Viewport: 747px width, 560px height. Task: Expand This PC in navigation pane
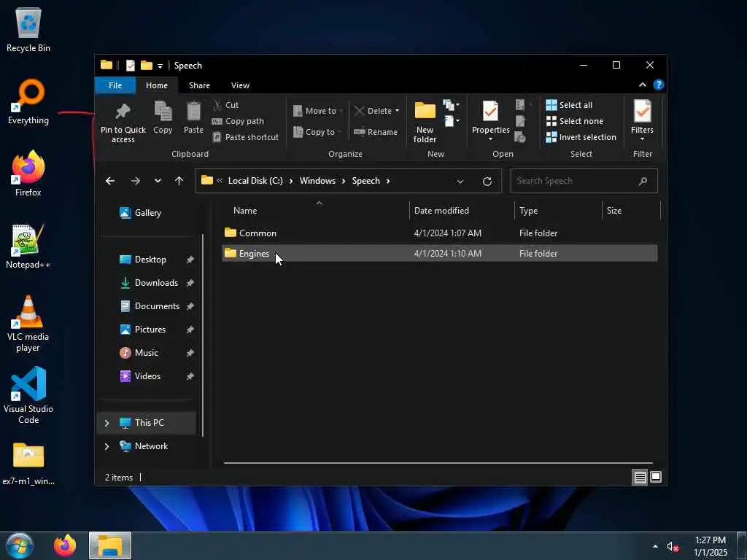[x=107, y=423]
